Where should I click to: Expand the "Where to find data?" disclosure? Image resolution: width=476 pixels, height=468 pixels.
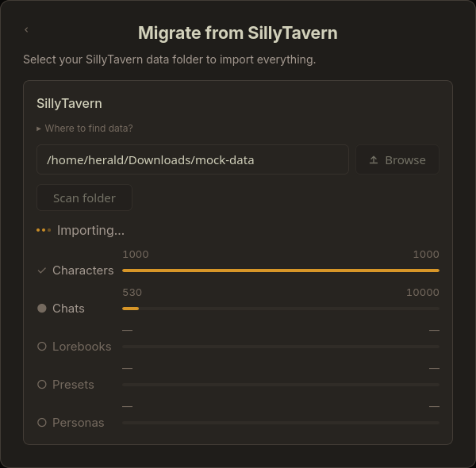[85, 129]
